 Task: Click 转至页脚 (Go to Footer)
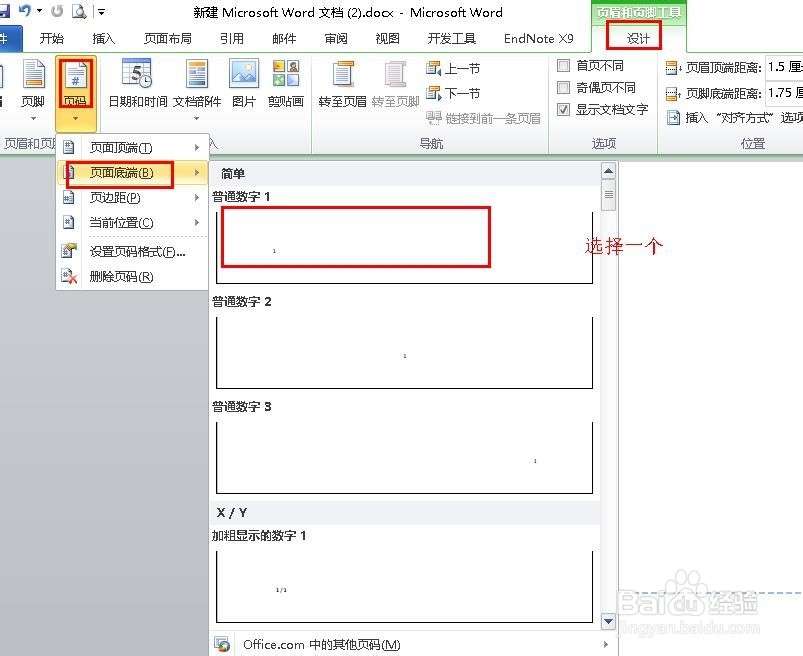(x=395, y=84)
